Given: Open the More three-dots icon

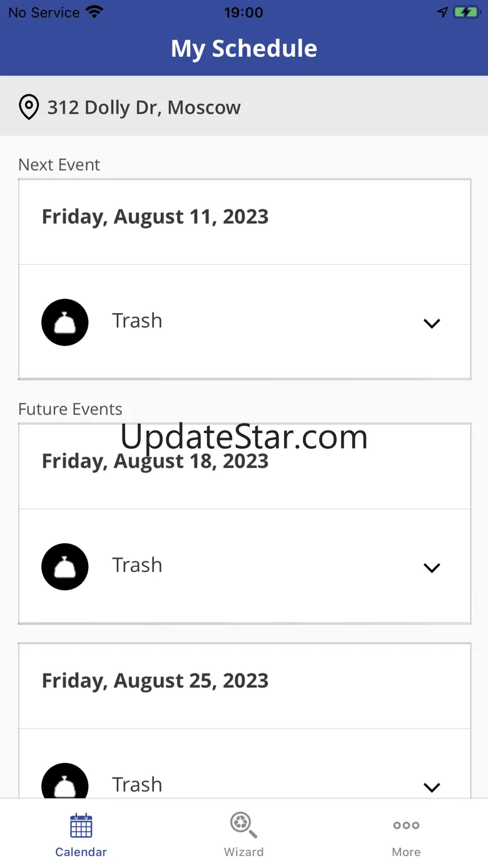Looking at the screenshot, I should pos(406,825).
